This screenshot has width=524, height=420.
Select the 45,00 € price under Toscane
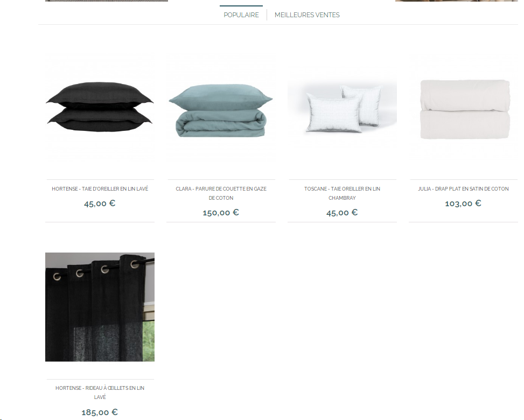coord(342,213)
